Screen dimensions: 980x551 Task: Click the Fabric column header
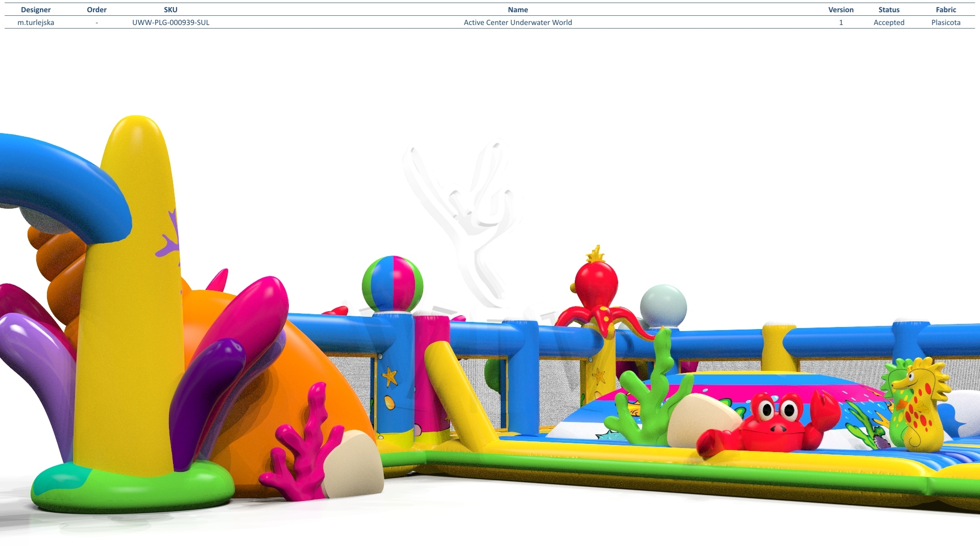[x=946, y=10]
